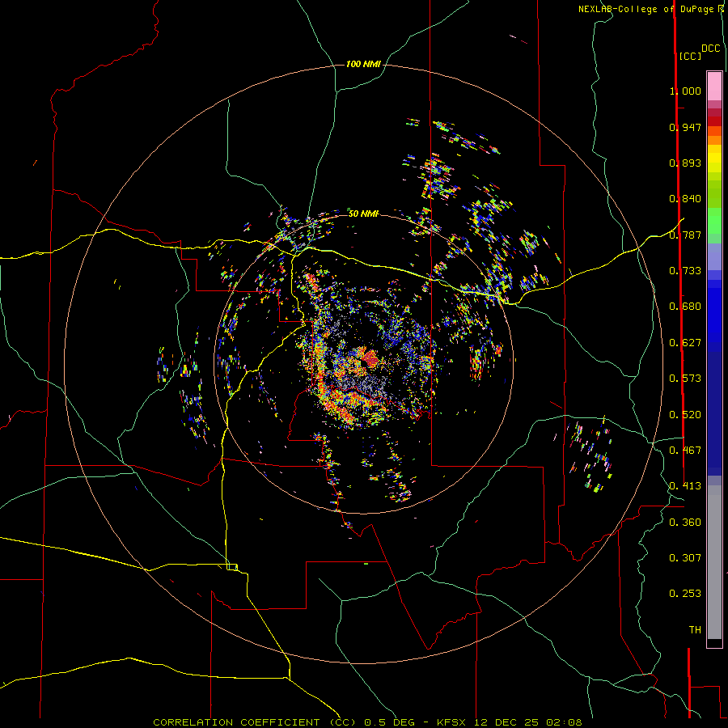The height and width of the screenshot is (728, 728).
Task: Click the 0.307 scale value
Action: point(685,558)
